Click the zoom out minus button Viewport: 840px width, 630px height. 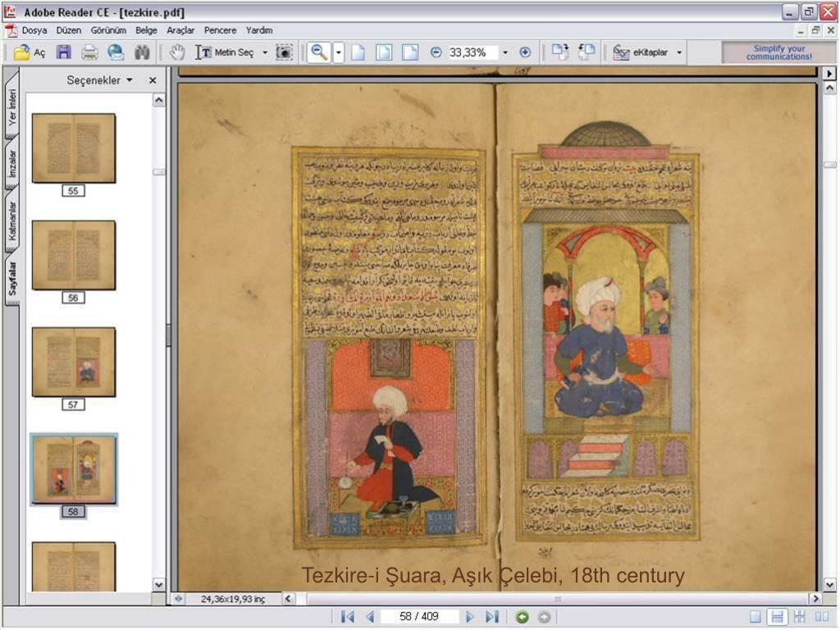coord(436,52)
